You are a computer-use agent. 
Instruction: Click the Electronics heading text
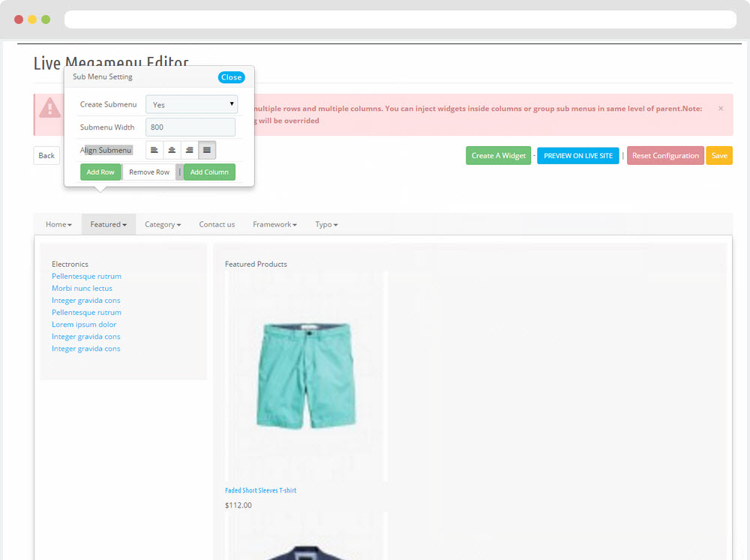[x=70, y=264]
